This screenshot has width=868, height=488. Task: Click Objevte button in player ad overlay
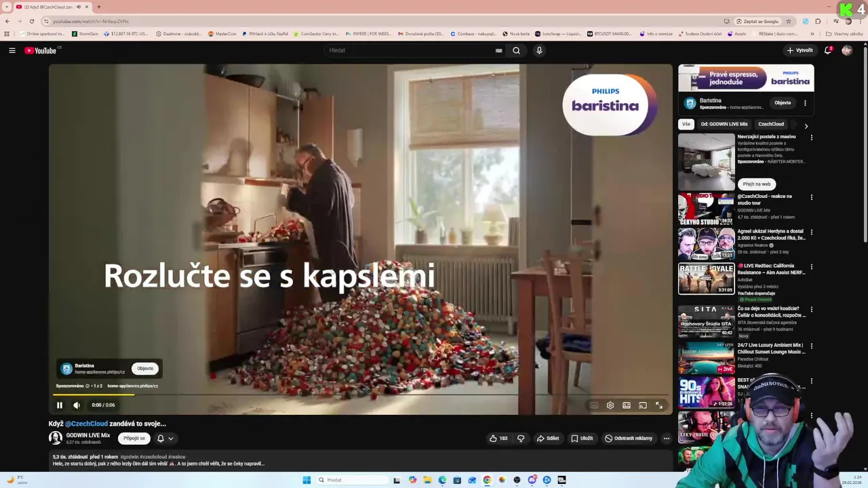[x=145, y=369]
